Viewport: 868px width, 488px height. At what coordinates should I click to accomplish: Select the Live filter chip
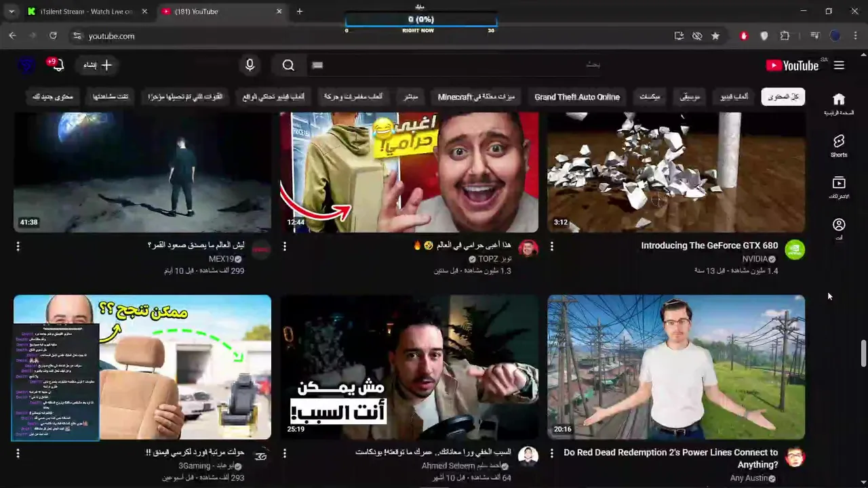coord(411,97)
